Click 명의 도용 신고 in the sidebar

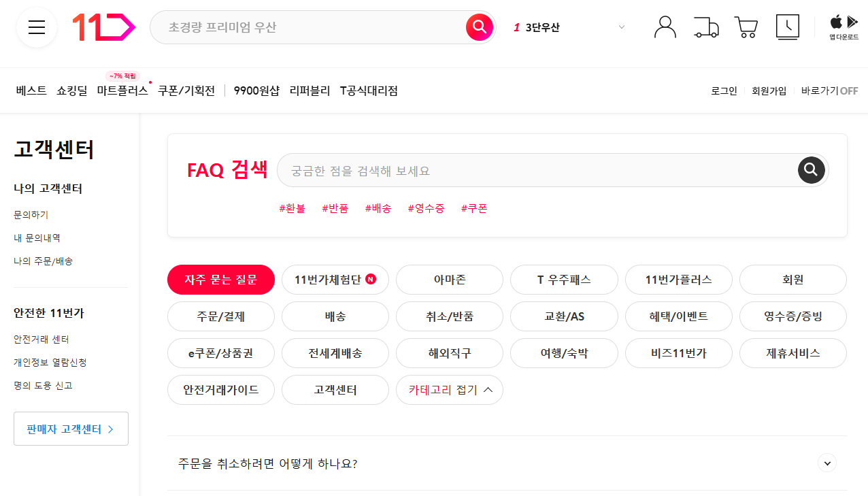43,386
